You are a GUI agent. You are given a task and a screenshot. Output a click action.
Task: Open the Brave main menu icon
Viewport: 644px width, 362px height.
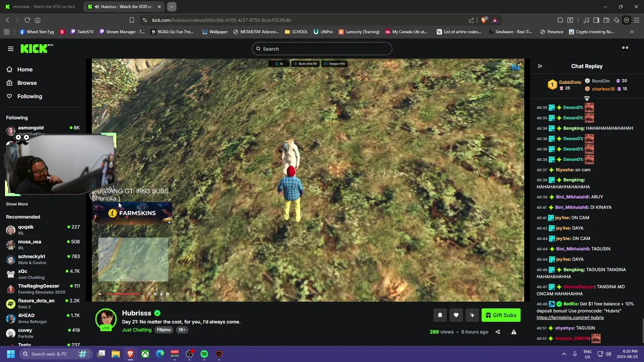click(x=637, y=20)
